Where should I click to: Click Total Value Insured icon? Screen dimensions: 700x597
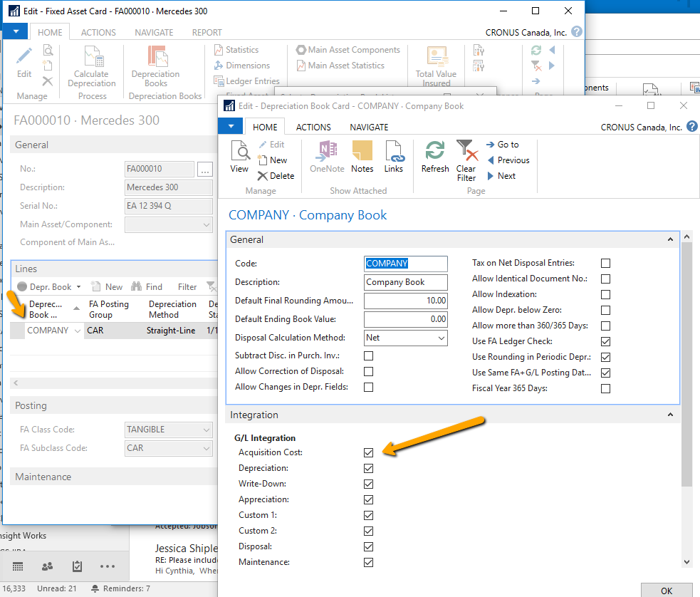[436, 66]
